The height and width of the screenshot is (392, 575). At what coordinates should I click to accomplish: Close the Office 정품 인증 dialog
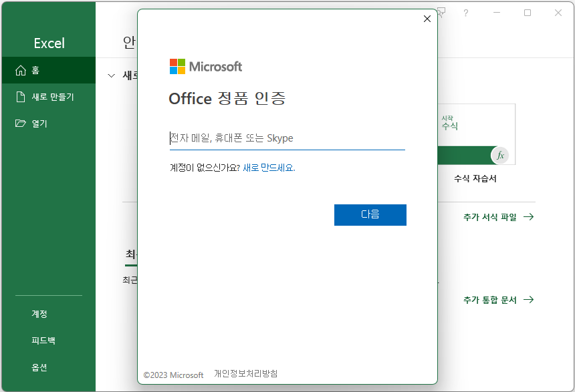pyautogui.click(x=427, y=19)
